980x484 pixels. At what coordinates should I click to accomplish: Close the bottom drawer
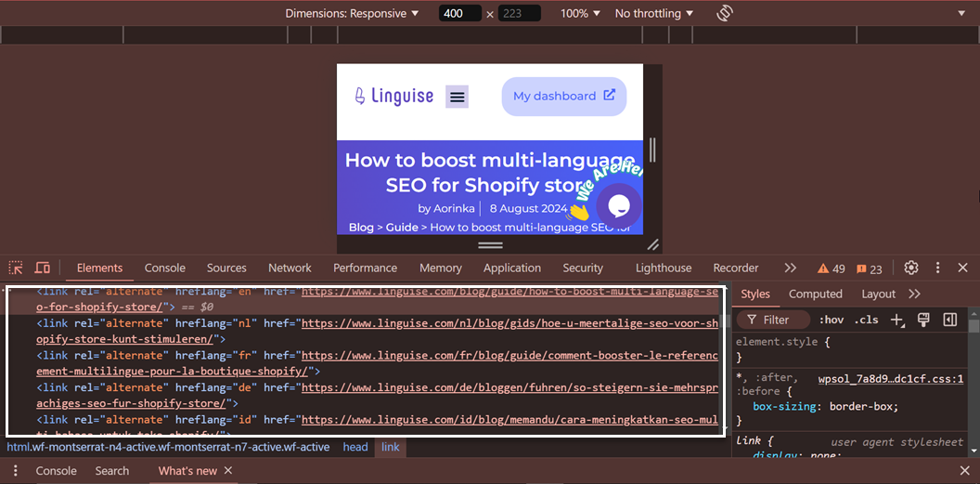[x=964, y=471]
